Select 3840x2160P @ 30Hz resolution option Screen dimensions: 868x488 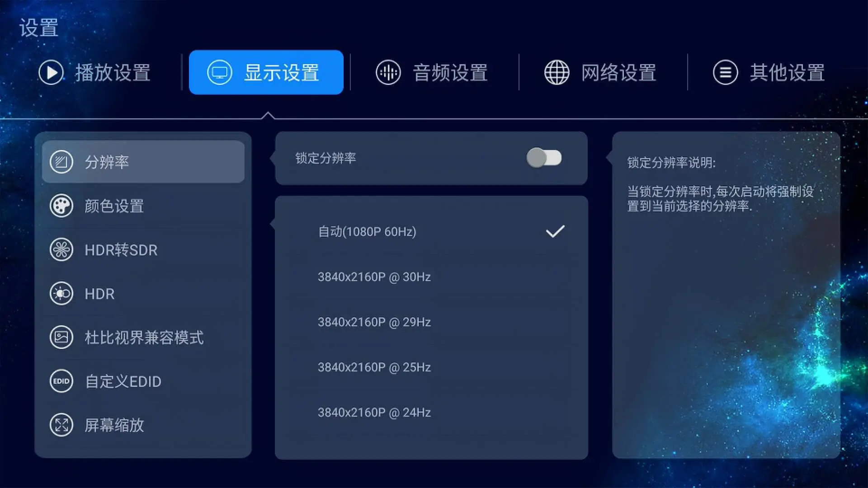pos(373,277)
